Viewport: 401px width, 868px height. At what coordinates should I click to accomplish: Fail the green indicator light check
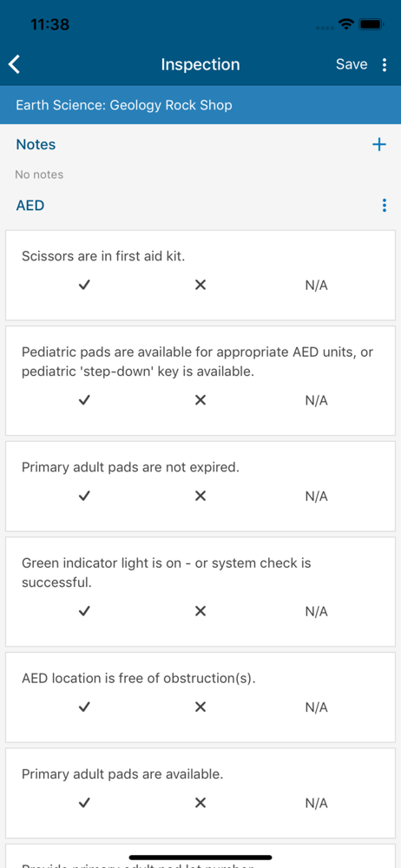[x=200, y=611]
